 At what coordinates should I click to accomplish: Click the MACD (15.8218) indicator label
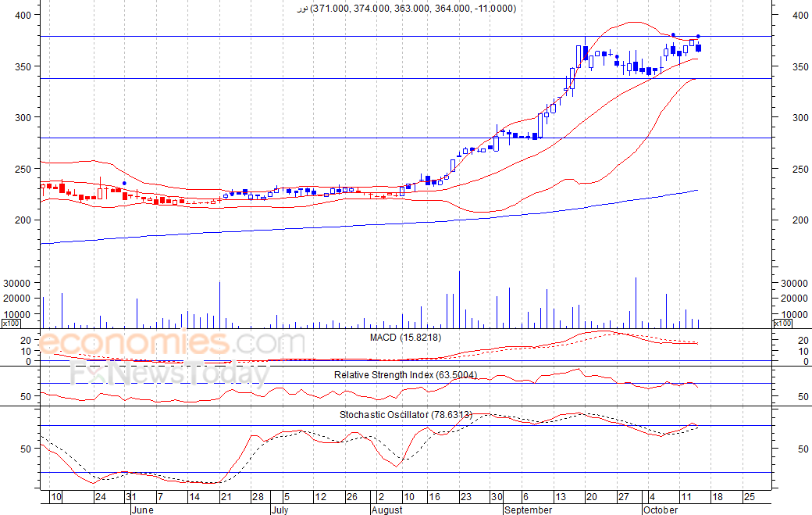pyautogui.click(x=405, y=338)
